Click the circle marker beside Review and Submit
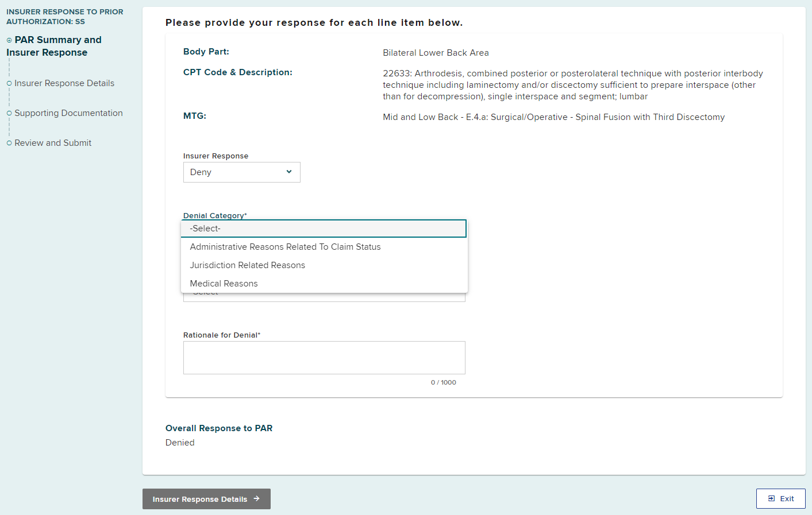This screenshot has width=812, height=515. tap(9, 144)
